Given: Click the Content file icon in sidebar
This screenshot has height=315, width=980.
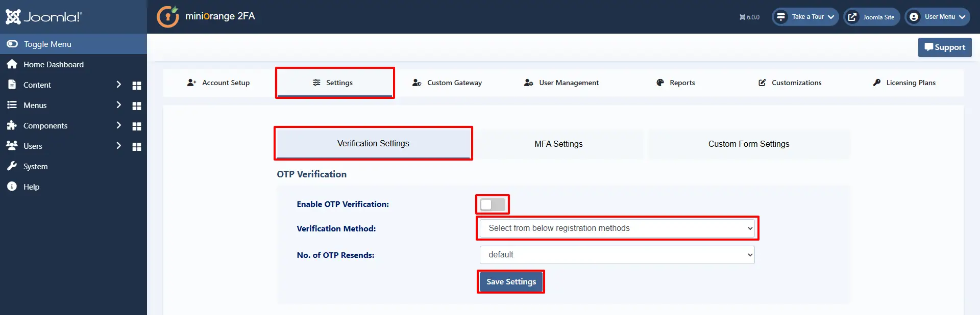Looking at the screenshot, I should 12,85.
